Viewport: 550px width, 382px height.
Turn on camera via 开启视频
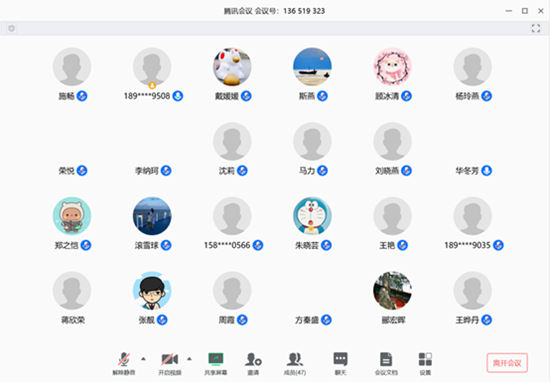170,363
